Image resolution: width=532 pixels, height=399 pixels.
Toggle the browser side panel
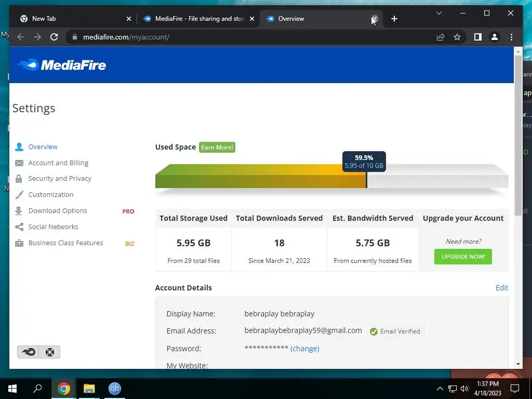[x=478, y=37]
